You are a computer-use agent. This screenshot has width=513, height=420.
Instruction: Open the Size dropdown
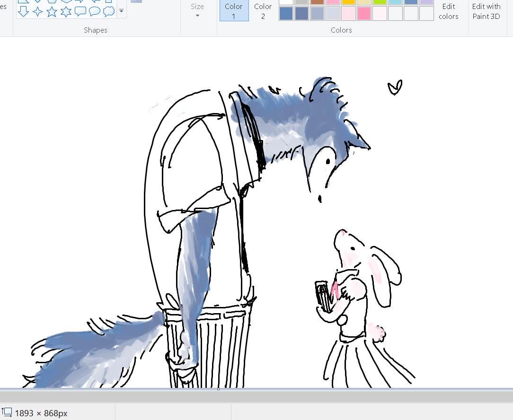[197, 10]
